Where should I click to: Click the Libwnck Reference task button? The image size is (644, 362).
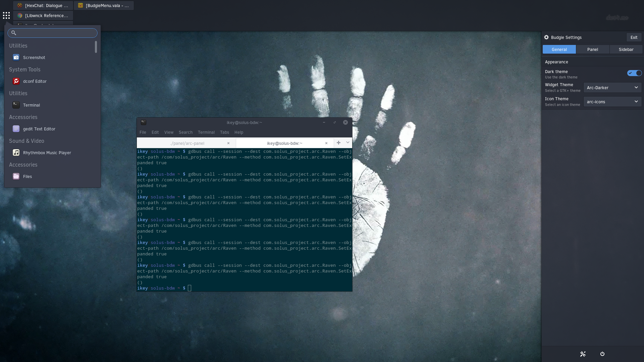(43, 15)
